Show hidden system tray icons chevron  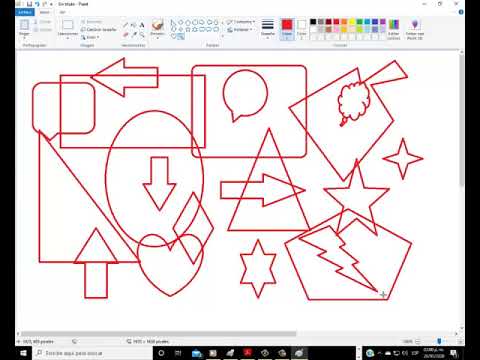[x=380, y=353]
